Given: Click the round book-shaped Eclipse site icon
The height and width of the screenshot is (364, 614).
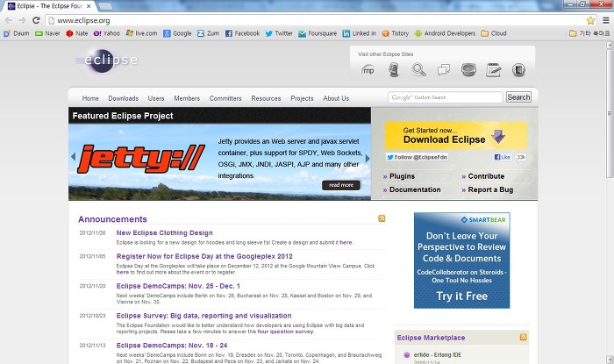Looking at the screenshot, I should tap(518, 70).
